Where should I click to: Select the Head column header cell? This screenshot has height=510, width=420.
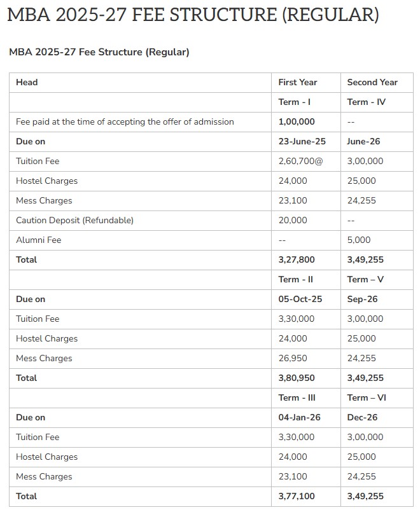coord(27,82)
